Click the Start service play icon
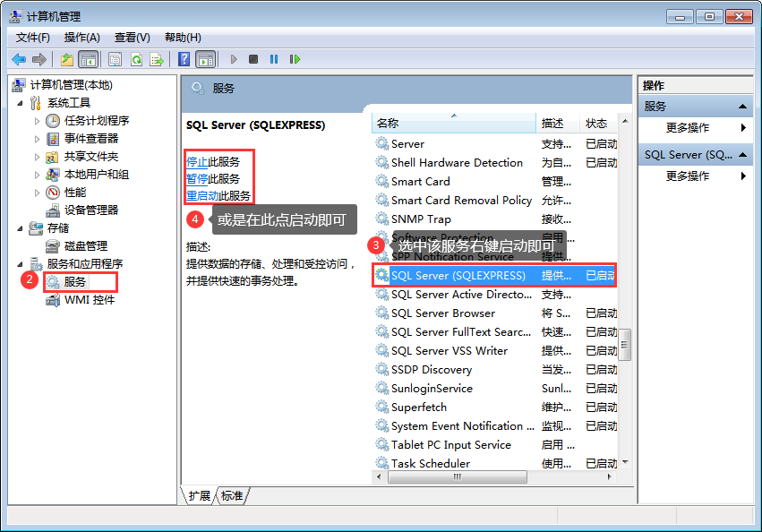Screen dimensions: 762x532 [234, 59]
